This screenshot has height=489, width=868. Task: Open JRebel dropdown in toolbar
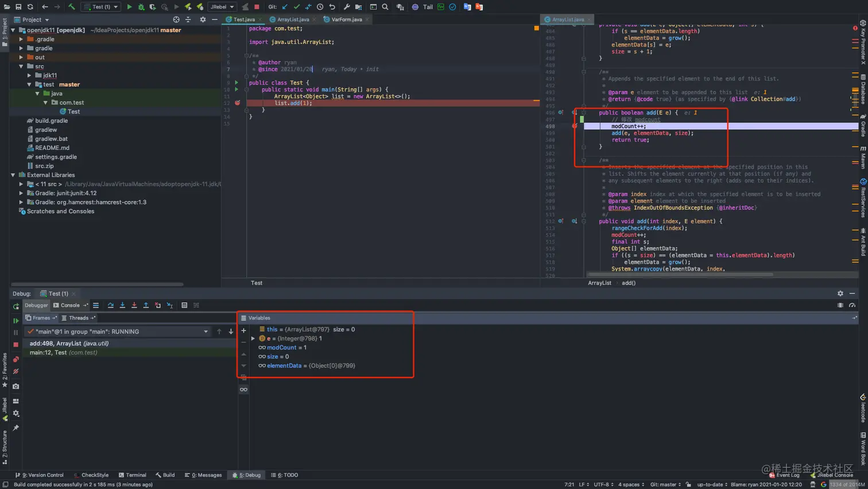click(222, 7)
